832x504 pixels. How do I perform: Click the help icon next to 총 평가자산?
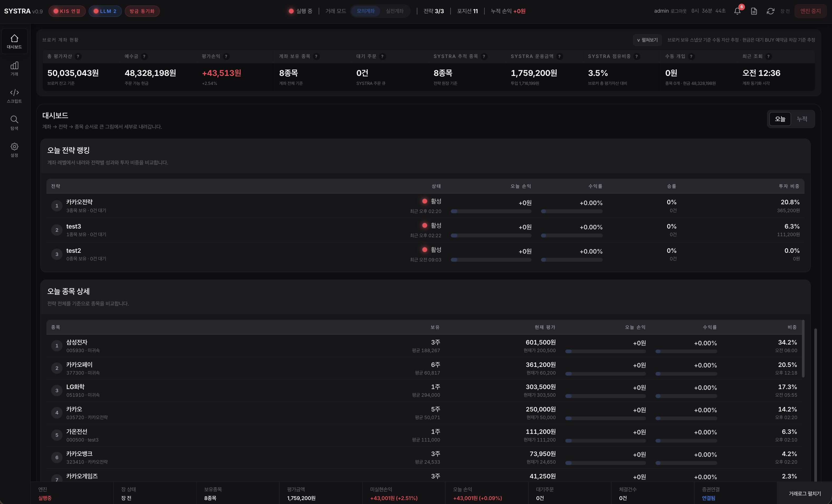pos(78,56)
